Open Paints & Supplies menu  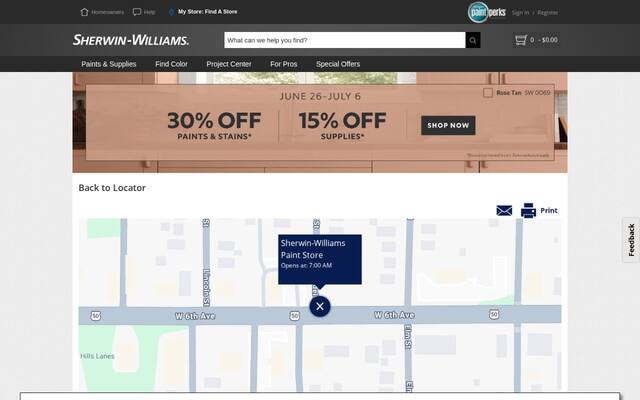coord(109,64)
